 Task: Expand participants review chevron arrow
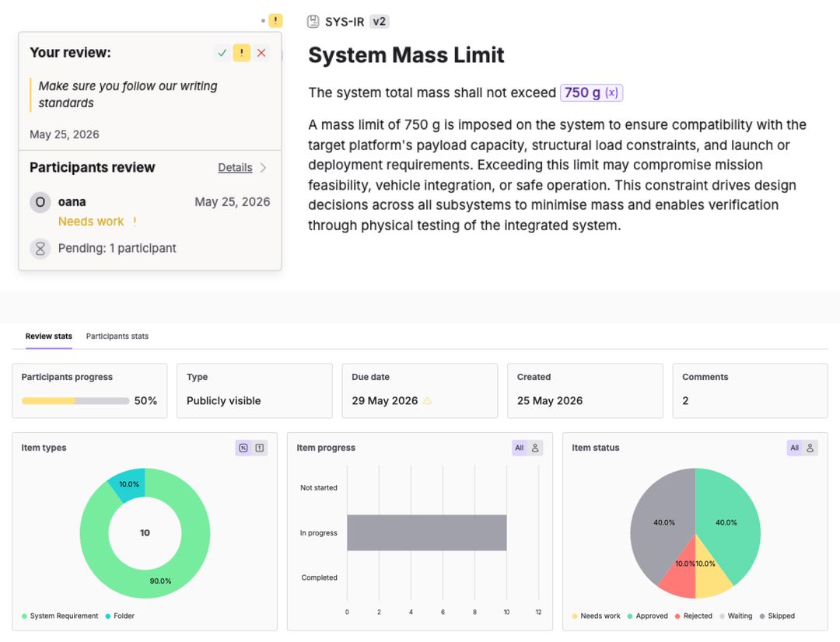pyautogui.click(x=263, y=168)
